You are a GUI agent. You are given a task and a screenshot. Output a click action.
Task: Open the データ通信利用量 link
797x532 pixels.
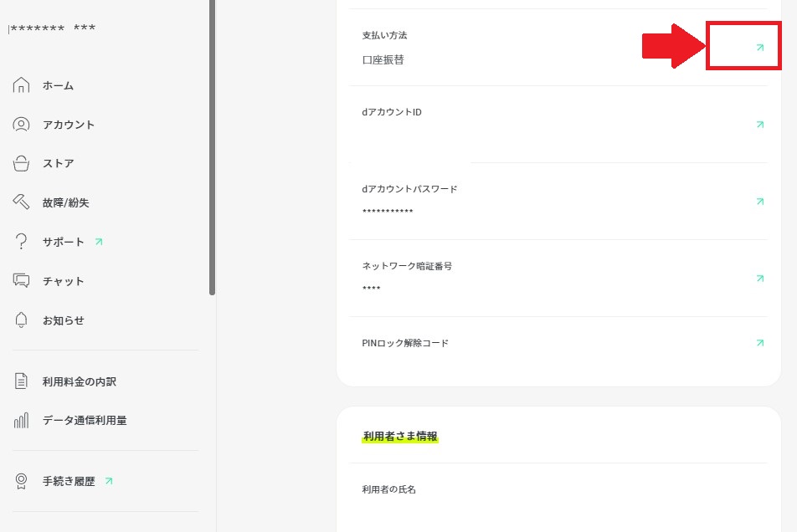(x=85, y=421)
